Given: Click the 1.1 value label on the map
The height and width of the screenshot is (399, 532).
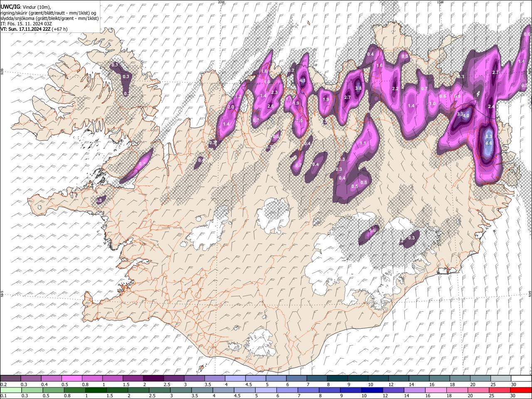Looking at the screenshot, I should (363, 143).
